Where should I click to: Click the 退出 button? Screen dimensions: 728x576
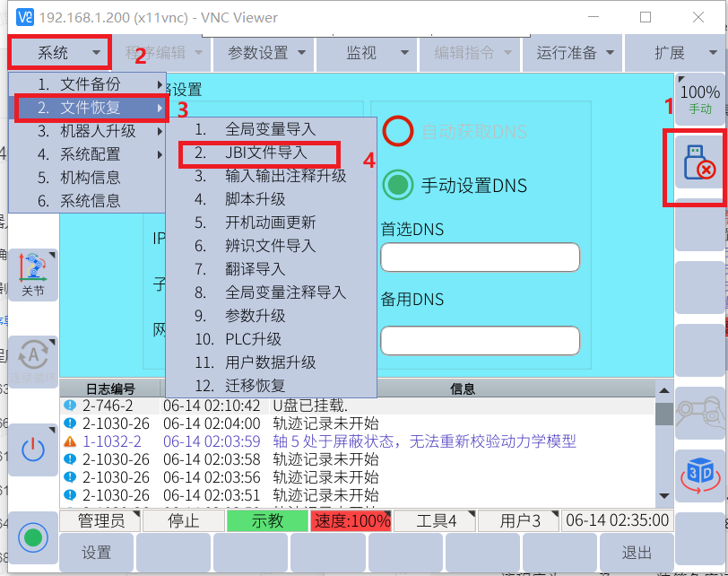coord(637,553)
